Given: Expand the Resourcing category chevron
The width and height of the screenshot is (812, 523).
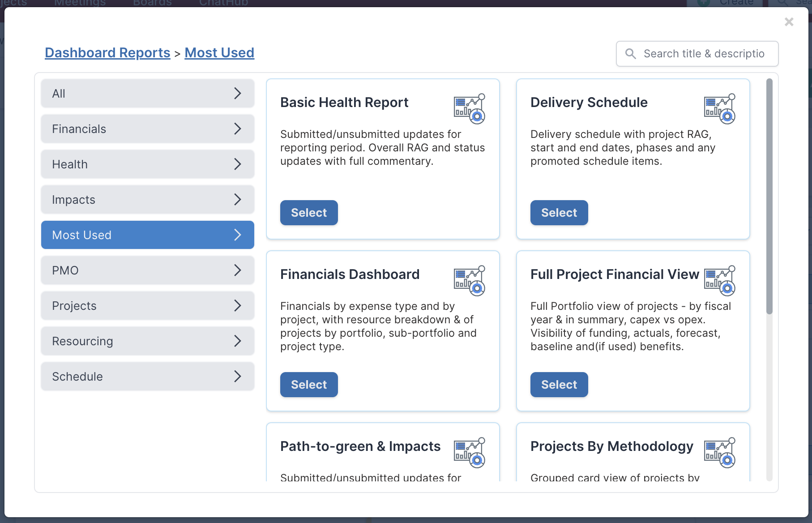Looking at the screenshot, I should pyautogui.click(x=238, y=341).
